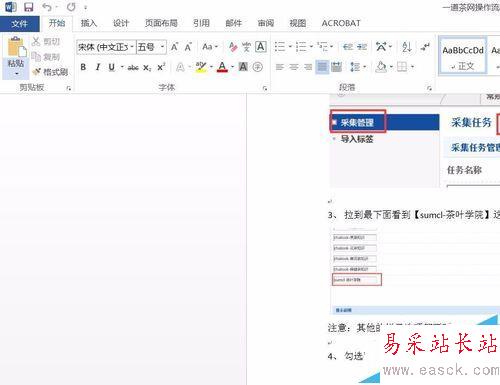500x385 pixels.
Task: Open the font name combo box 宋体
Action: 106,47
